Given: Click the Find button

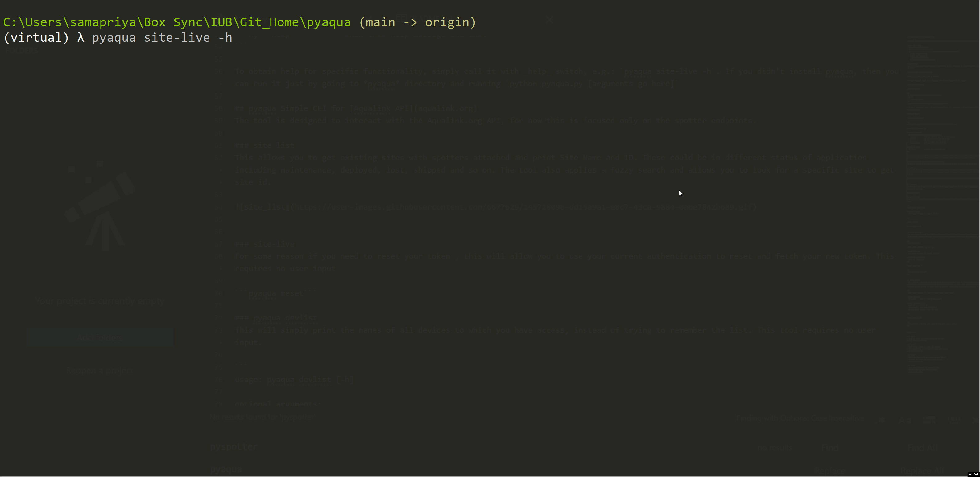Looking at the screenshot, I should tap(830, 448).
